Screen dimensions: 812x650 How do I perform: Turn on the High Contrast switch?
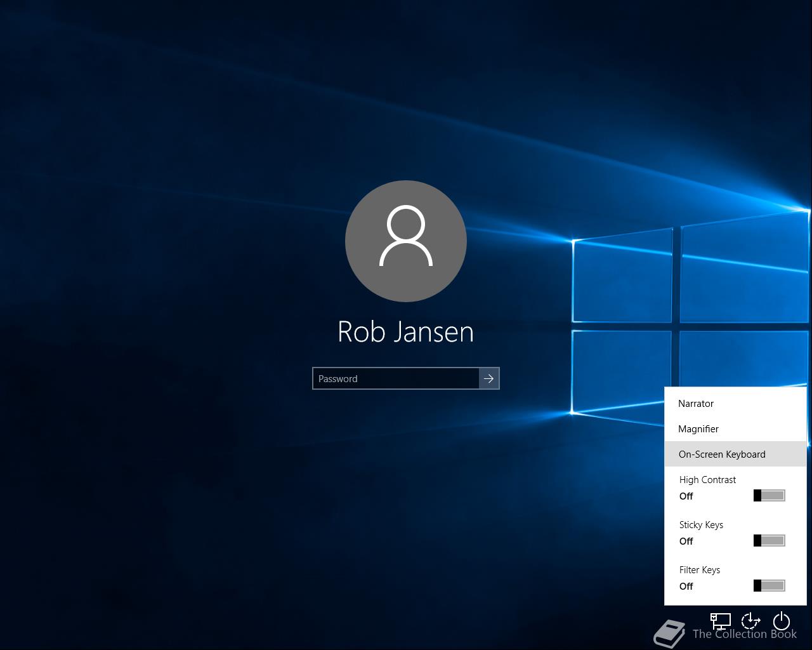coord(769,496)
